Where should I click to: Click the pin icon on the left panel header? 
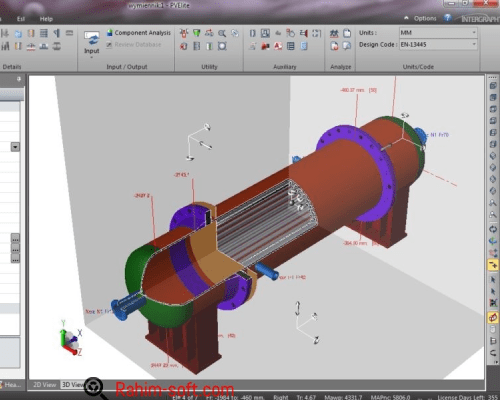point(19,79)
